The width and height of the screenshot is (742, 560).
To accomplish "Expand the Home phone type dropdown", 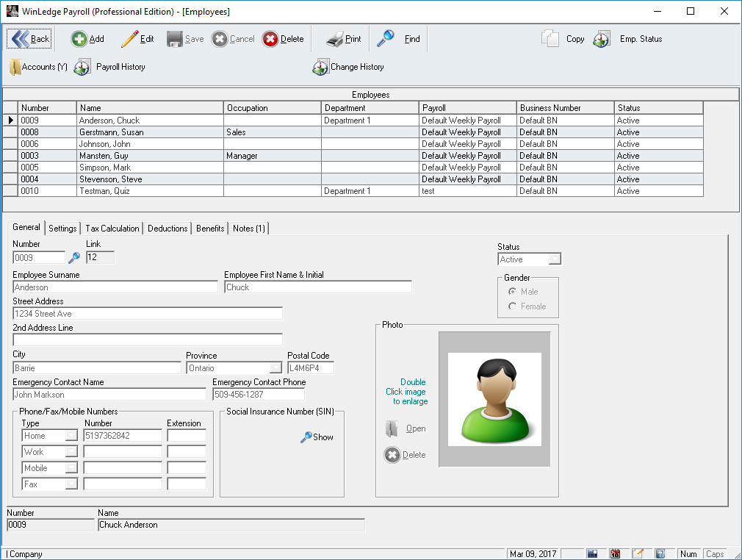I will click(71, 436).
